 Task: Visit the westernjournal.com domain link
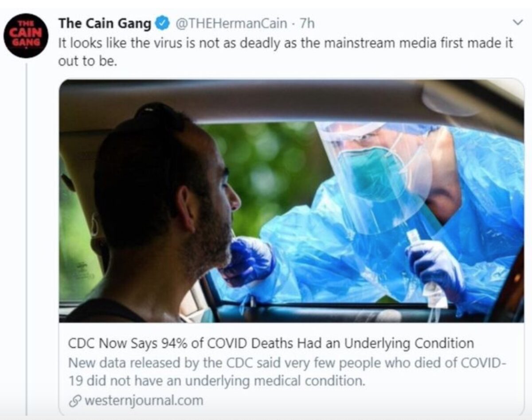pos(143,400)
